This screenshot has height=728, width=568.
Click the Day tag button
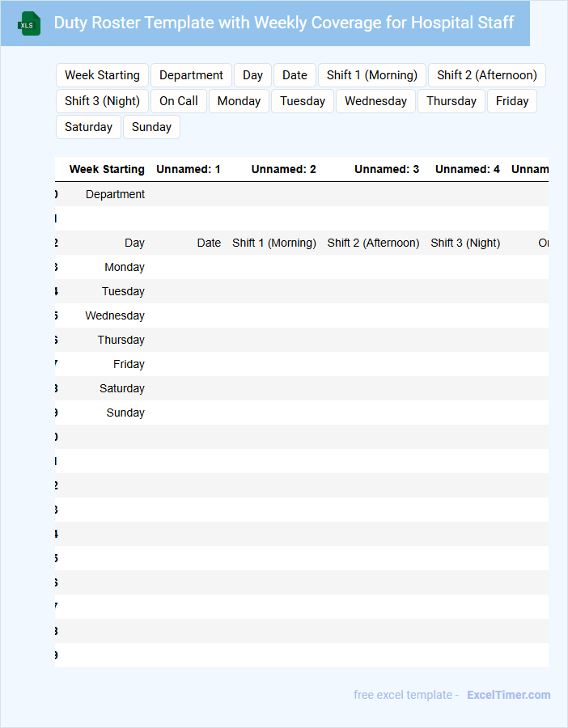(252, 75)
